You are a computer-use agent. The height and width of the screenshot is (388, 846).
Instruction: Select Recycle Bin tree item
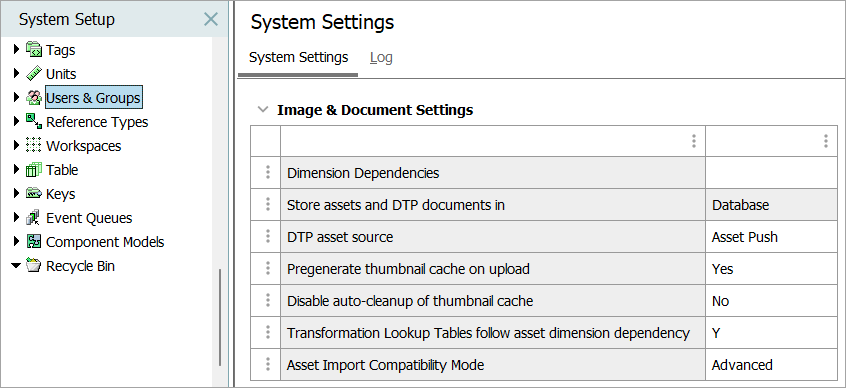pyautogui.click(x=80, y=266)
